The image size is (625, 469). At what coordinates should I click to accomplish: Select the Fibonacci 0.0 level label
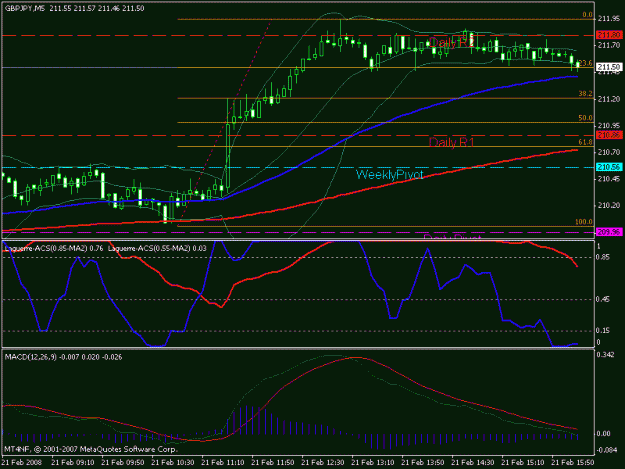pyautogui.click(x=588, y=15)
